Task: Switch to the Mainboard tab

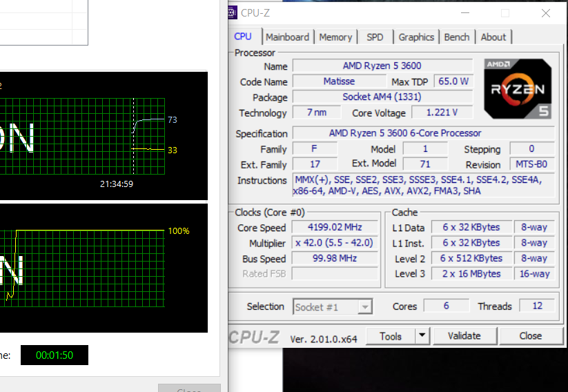Action: coord(287,37)
